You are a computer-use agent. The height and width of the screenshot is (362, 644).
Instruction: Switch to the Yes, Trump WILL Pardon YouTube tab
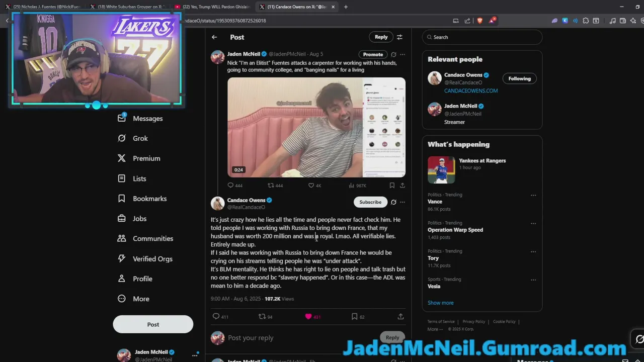pyautogui.click(x=213, y=7)
